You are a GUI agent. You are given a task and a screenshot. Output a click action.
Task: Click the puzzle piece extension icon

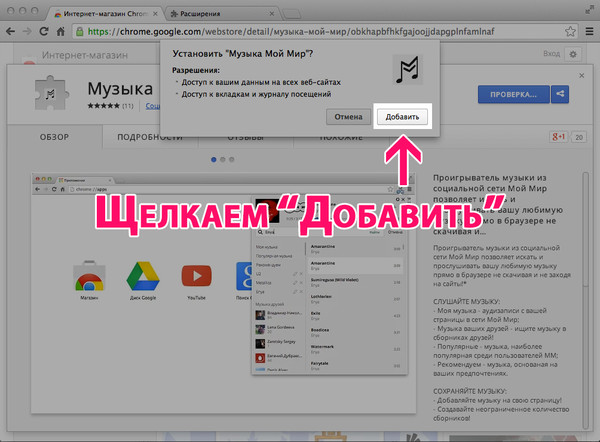pos(52,93)
